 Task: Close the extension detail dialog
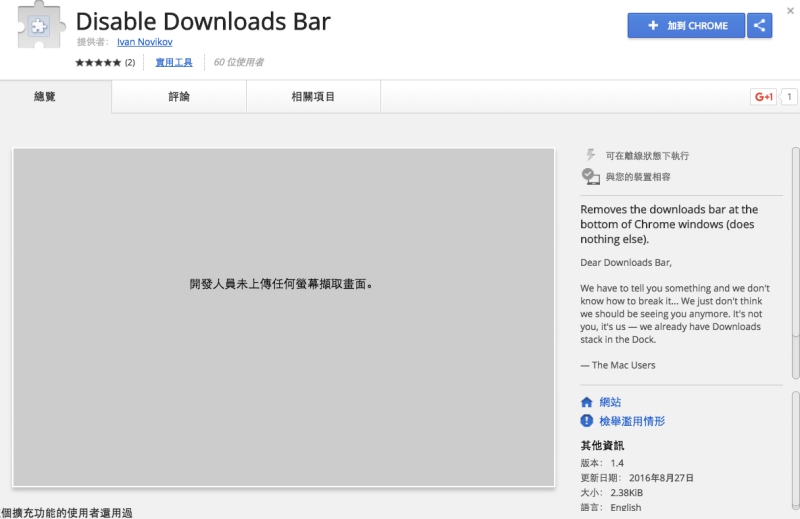[790, 10]
